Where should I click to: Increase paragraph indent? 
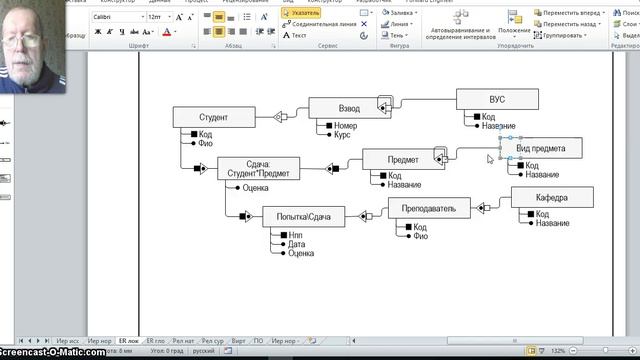271,32
